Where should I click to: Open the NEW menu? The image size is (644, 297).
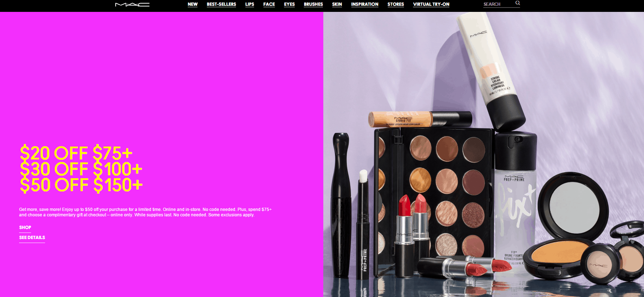(x=192, y=4)
